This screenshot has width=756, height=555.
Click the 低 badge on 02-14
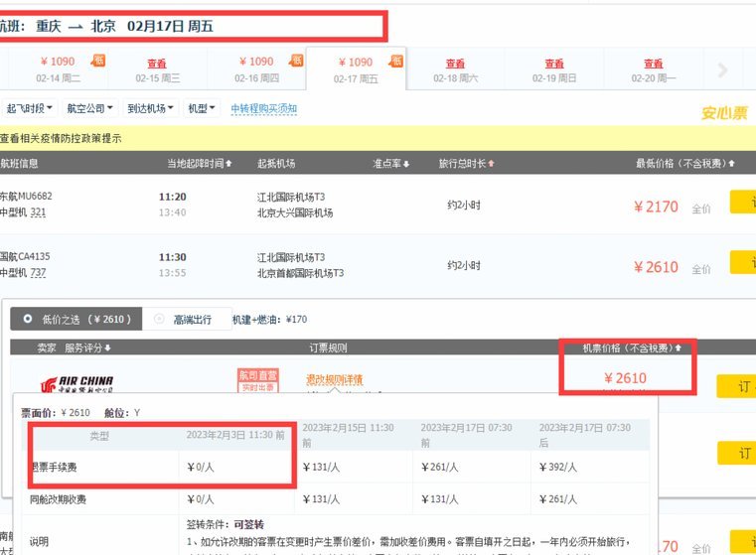click(x=98, y=61)
